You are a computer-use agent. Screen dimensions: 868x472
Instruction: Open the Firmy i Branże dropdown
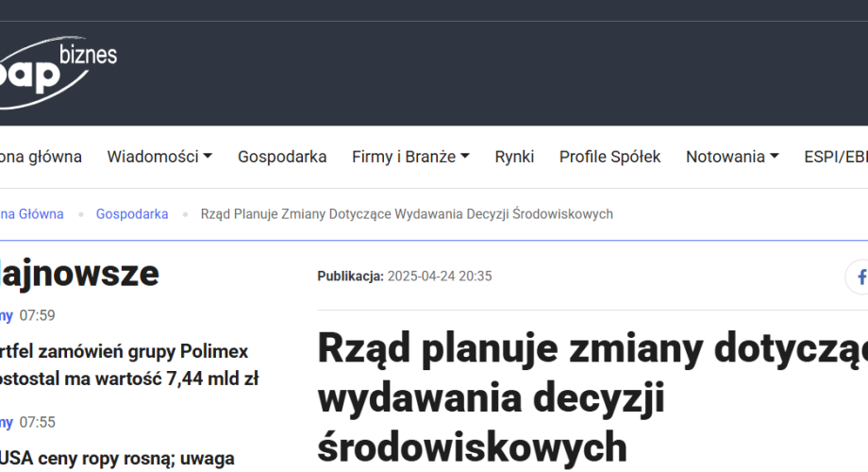click(410, 157)
